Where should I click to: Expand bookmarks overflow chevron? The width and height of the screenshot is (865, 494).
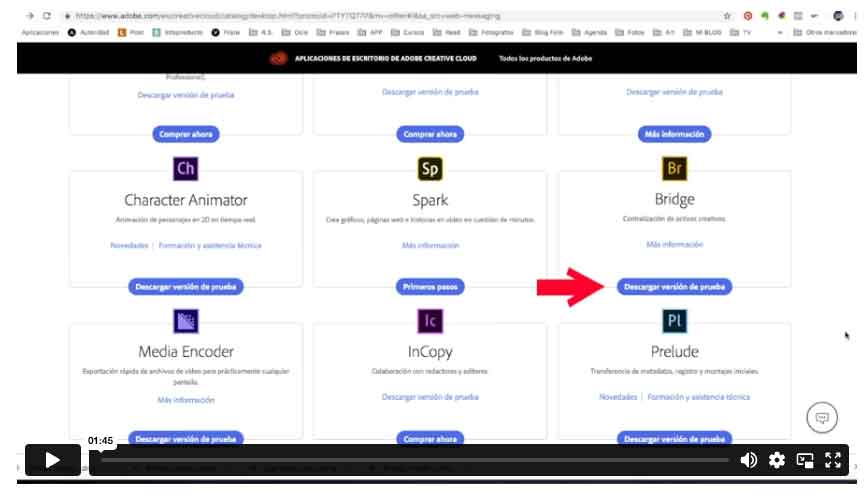pos(779,33)
